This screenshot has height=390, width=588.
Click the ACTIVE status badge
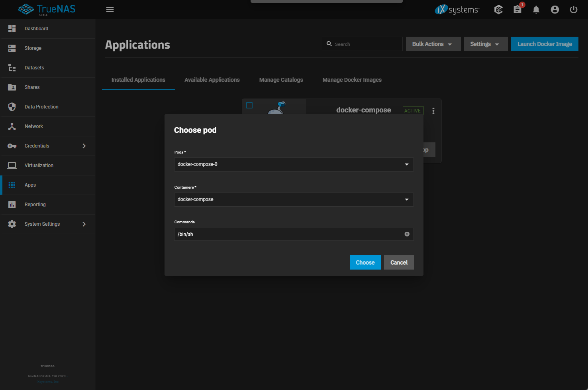(x=413, y=110)
